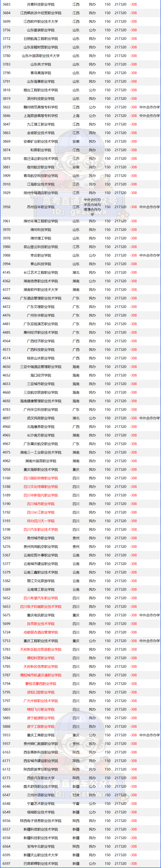
Task: Select 海口经济学院 name
Action: pyautogui.click(x=41, y=375)
